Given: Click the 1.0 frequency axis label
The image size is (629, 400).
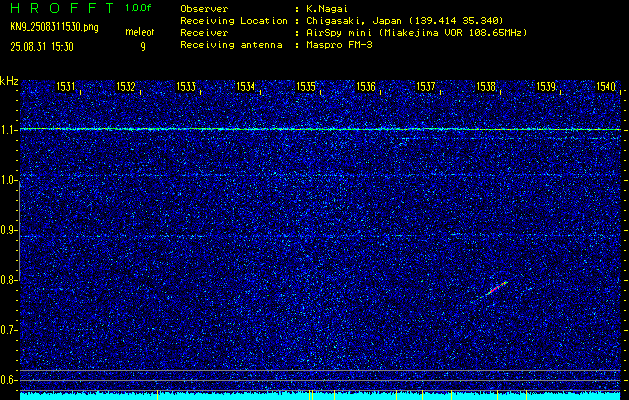Looking at the screenshot, I should pyautogui.click(x=8, y=180).
